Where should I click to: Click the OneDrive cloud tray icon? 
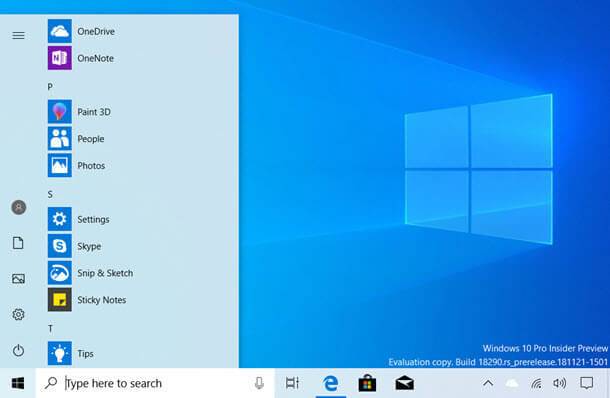tap(512, 384)
